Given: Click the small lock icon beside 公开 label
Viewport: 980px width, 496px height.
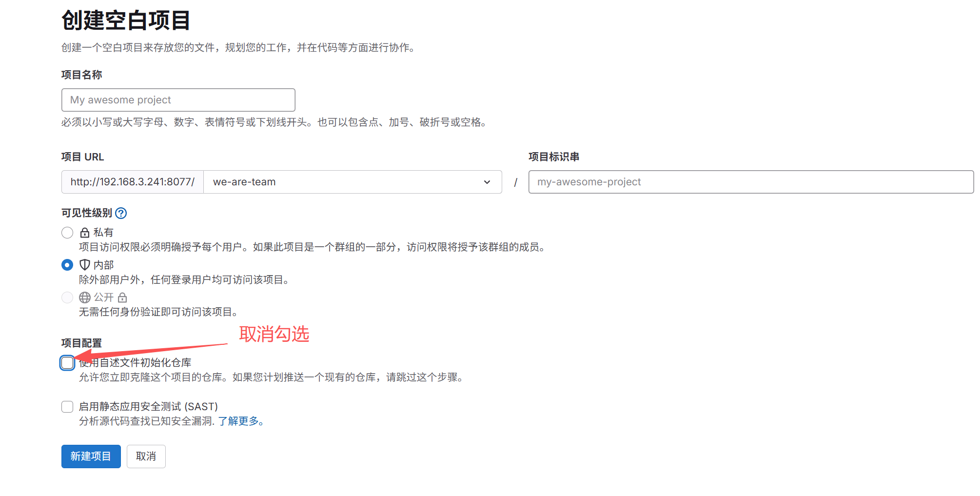Looking at the screenshot, I should [122, 297].
